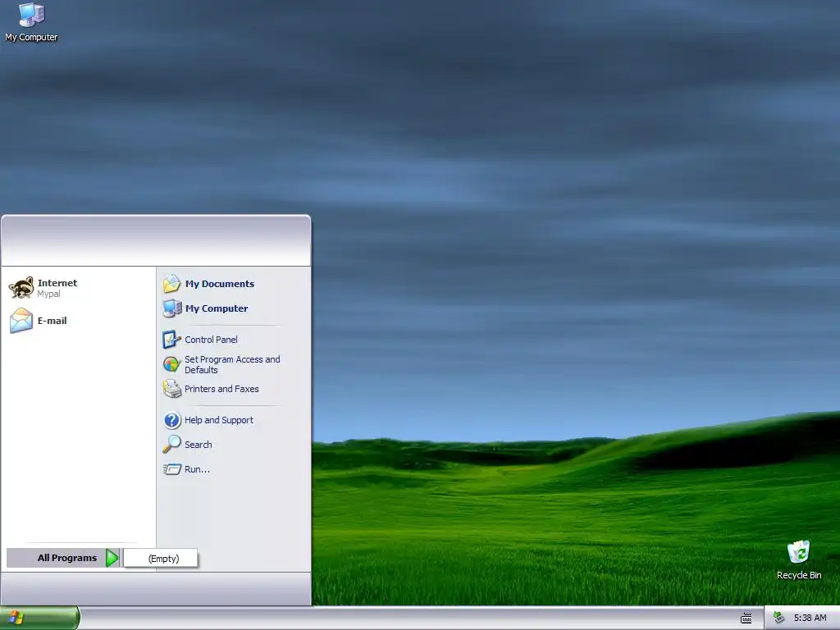Expand All Programs with the green arrow
This screenshot has height=630, width=840.
click(112, 558)
